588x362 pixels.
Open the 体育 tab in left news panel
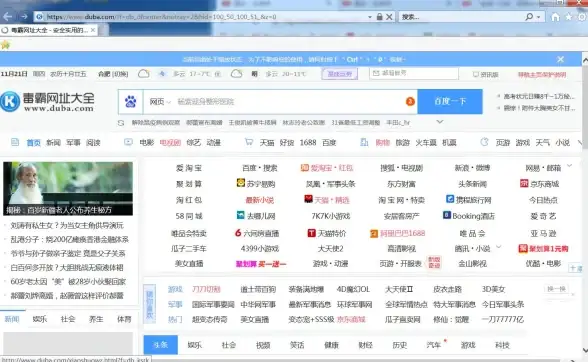click(124, 319)
